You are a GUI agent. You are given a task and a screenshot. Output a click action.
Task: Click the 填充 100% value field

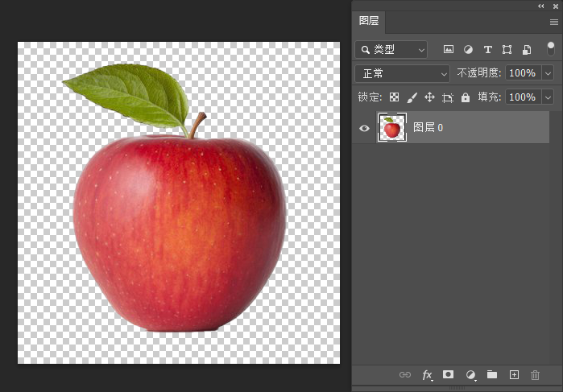pyautogui.click(x=523, y=97)
